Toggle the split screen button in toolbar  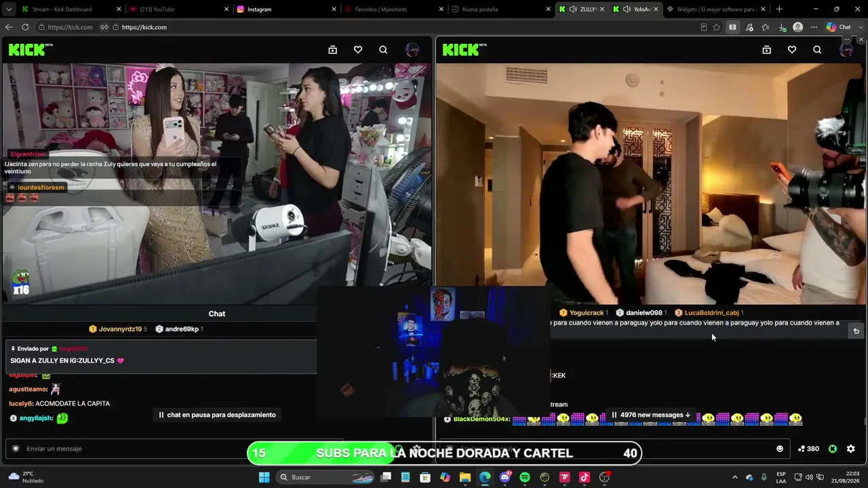tap(732, 27)
